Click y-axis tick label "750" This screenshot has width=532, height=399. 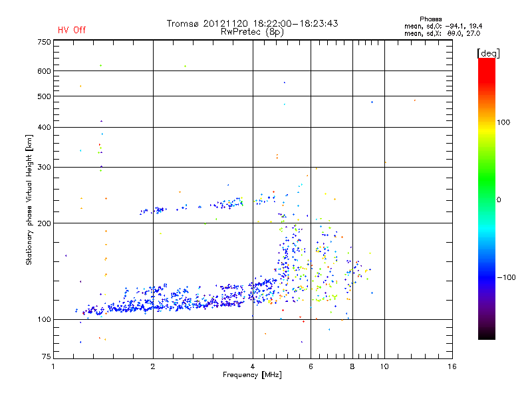(x=45, y=43)
